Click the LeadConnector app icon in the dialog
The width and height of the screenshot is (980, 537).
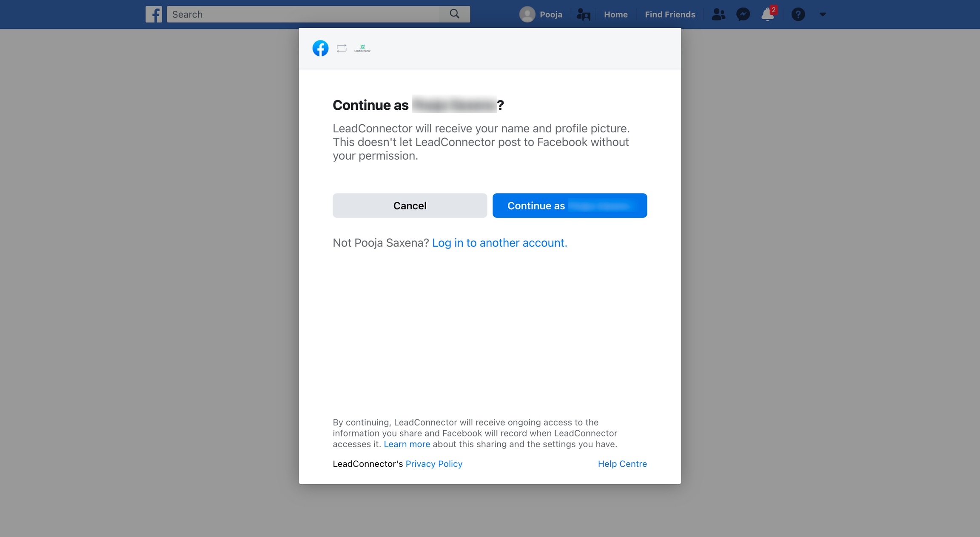(362, 48)
